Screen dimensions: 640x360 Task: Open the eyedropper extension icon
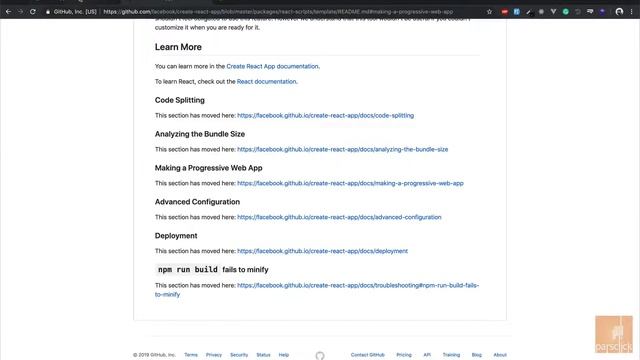click(x=529, y=12)
